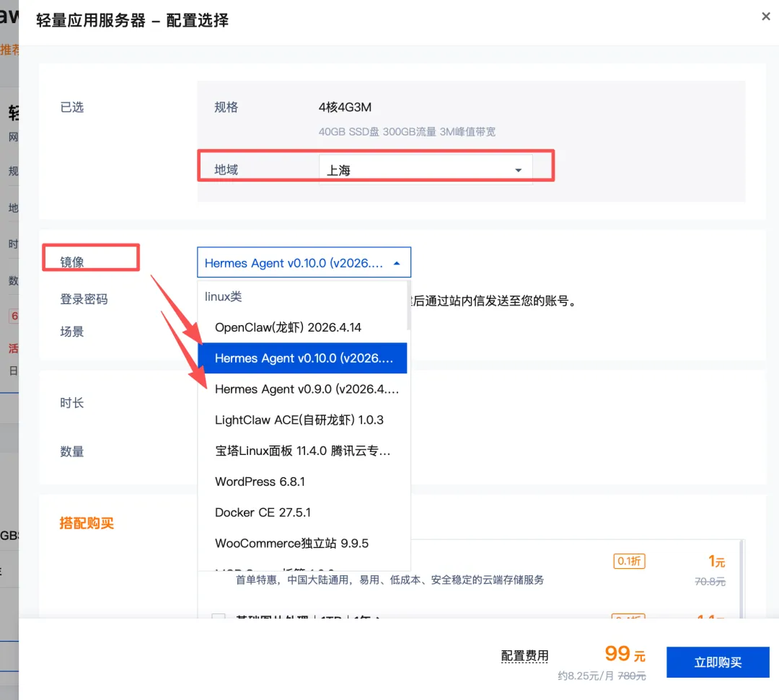Click the 0.1折 discount badge

(629, 561)
